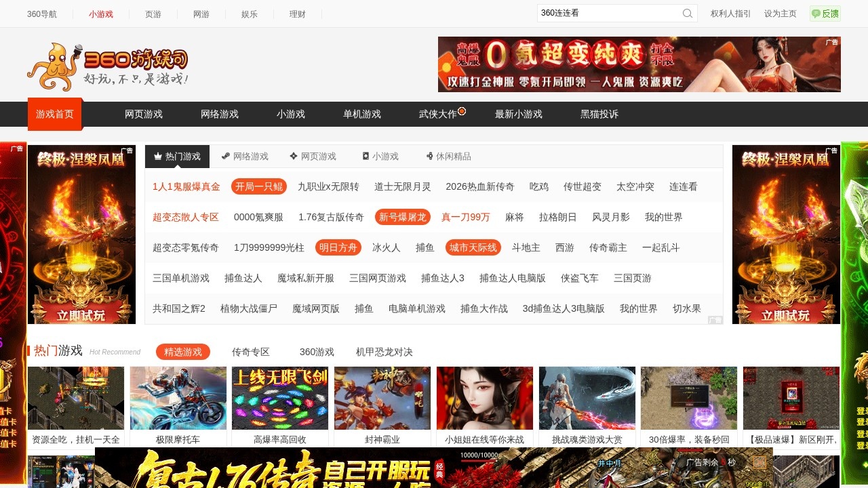Viewport: 868px width, 488px height.
Task: Go to 游戏首页 in main navigation
Action: coord(55,114)
